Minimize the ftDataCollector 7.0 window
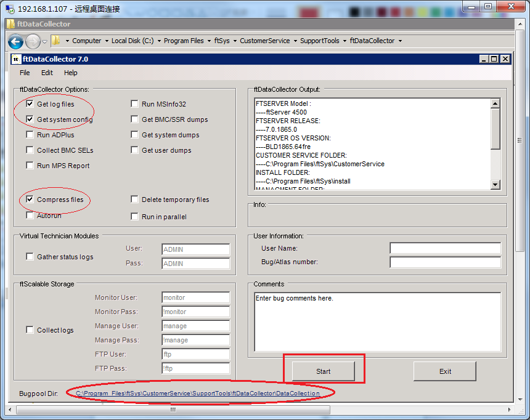The height and width of the screenshot is (420, 530). tap(484, 59)
